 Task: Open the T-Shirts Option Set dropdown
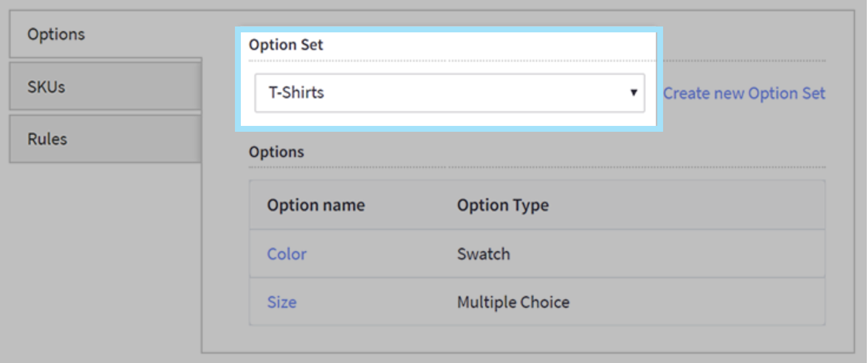[449, 93]
